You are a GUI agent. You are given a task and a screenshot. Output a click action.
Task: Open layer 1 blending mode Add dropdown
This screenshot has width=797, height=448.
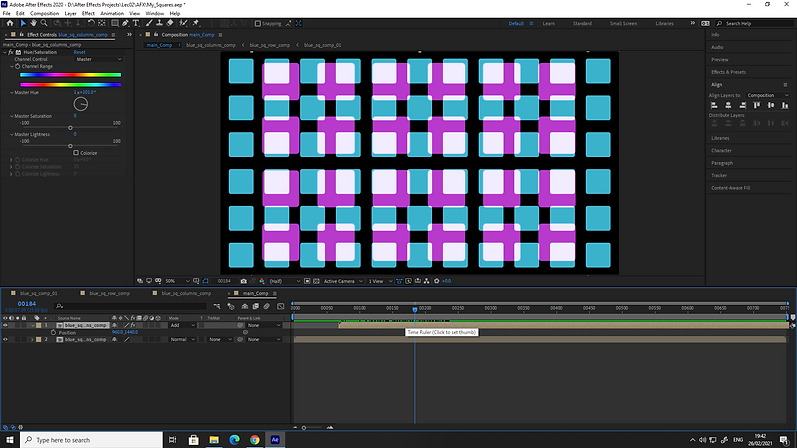point(182,325)
